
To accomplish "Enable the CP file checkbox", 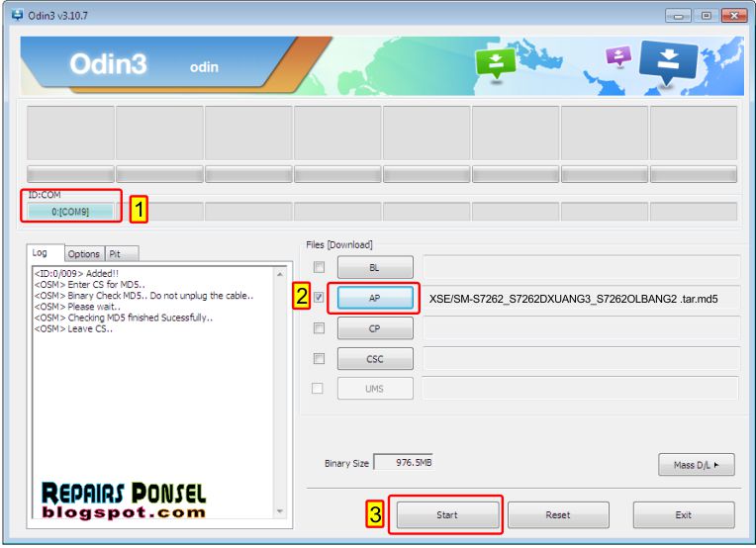I will (x=319, y=328).
